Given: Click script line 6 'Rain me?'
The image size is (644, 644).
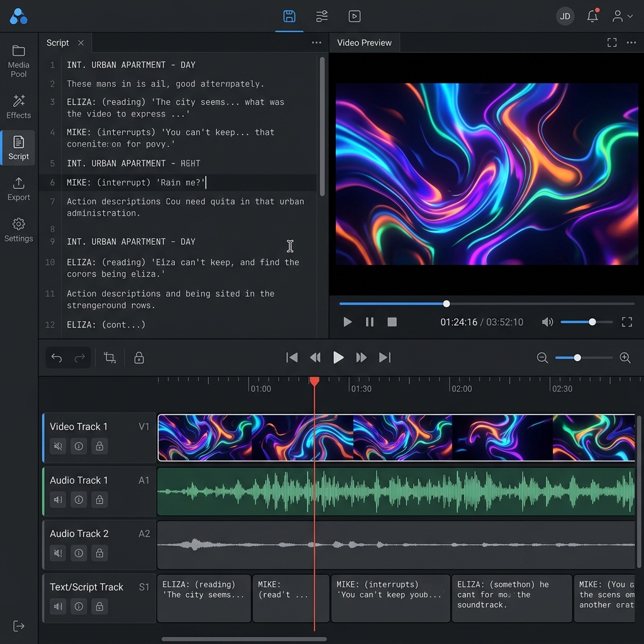Looking at the screenshot, I should click(177, 182).
